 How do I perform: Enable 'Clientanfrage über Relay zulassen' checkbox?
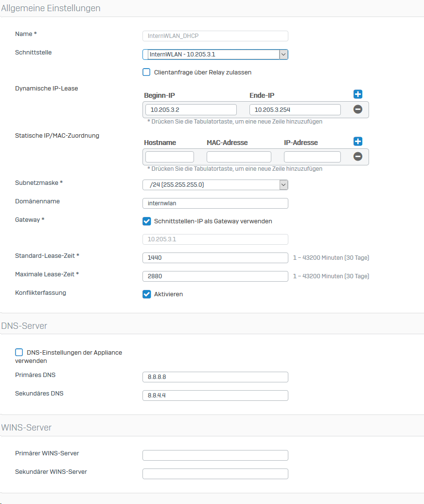point(146,72)
